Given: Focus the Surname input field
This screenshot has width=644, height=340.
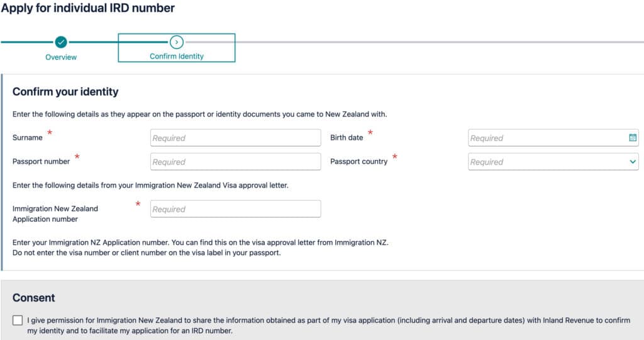Looking at the screenshot, I should [235, 138].
